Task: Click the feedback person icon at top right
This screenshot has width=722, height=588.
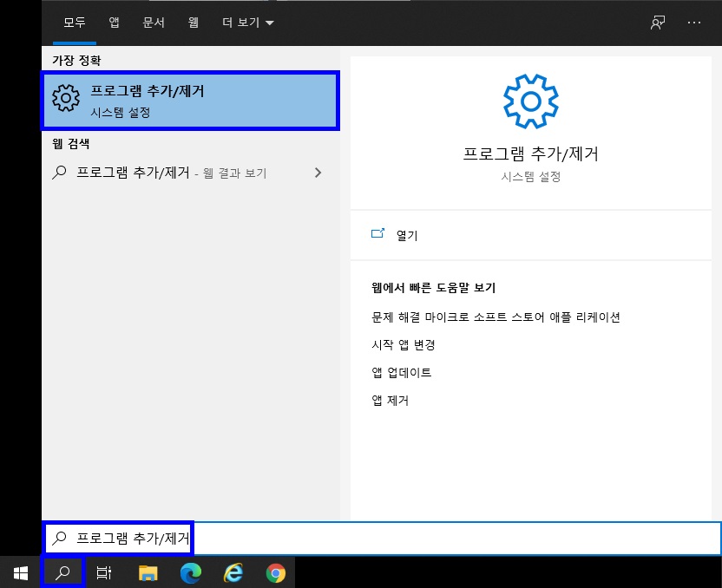Action: (657, 23)
